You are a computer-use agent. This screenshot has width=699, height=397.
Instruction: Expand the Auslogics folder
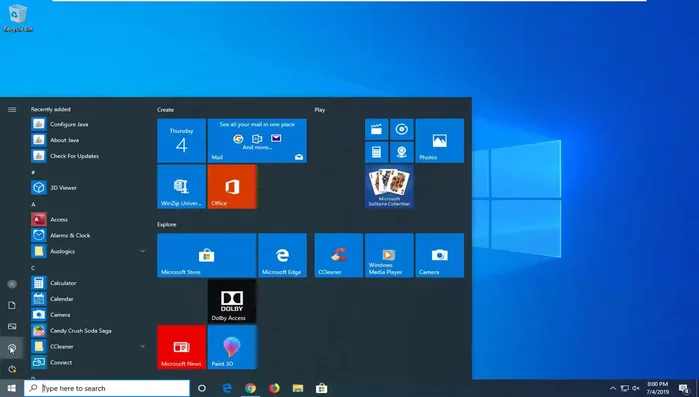[88, 251]
